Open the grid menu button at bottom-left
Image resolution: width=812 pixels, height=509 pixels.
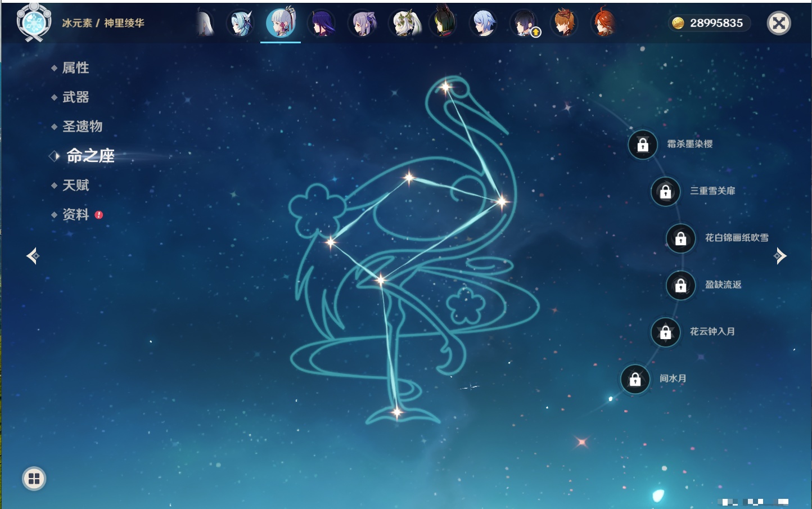[34, 479]
